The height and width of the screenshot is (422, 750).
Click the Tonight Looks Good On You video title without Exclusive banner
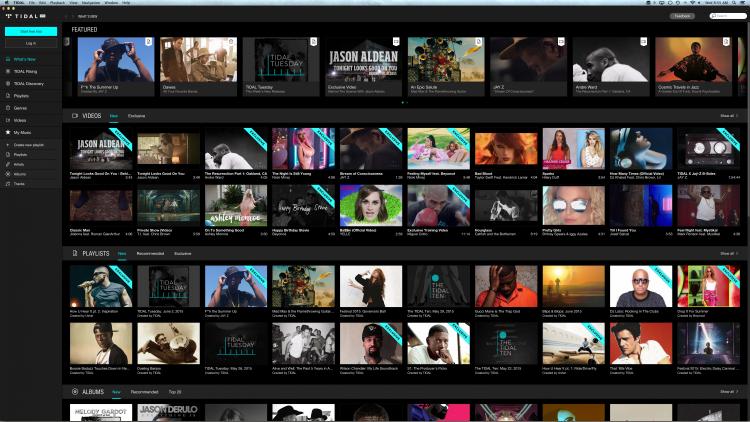pyautogui.click(x=161, y=174)
